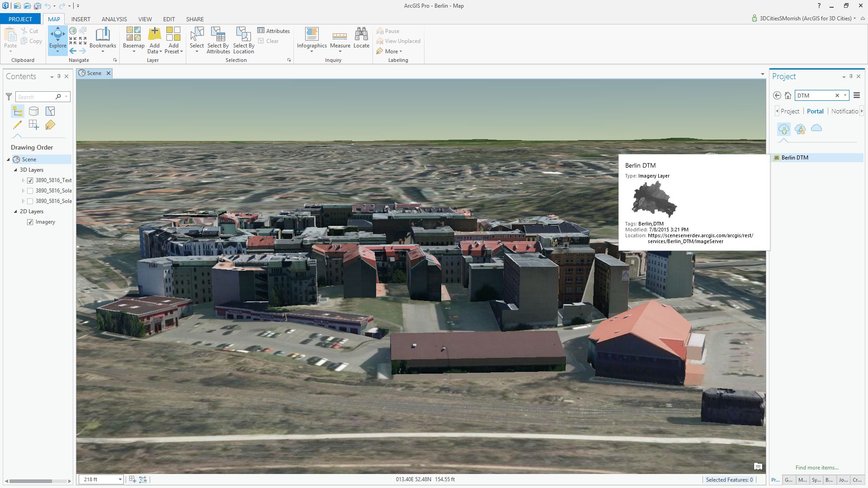Image resolution: width=868 pixels, height=488 pixels.
Task: Open Contents search options dropdown
Action: coord(66,97)
